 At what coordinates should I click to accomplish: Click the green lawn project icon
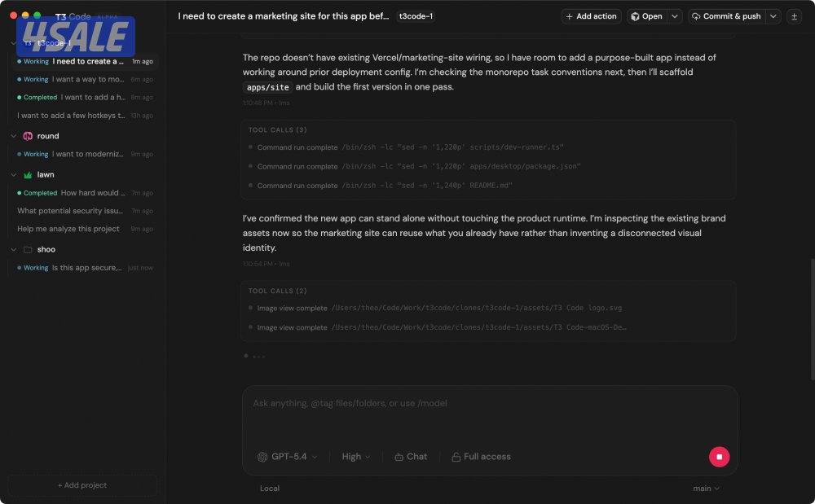click(x=28, y=175)
